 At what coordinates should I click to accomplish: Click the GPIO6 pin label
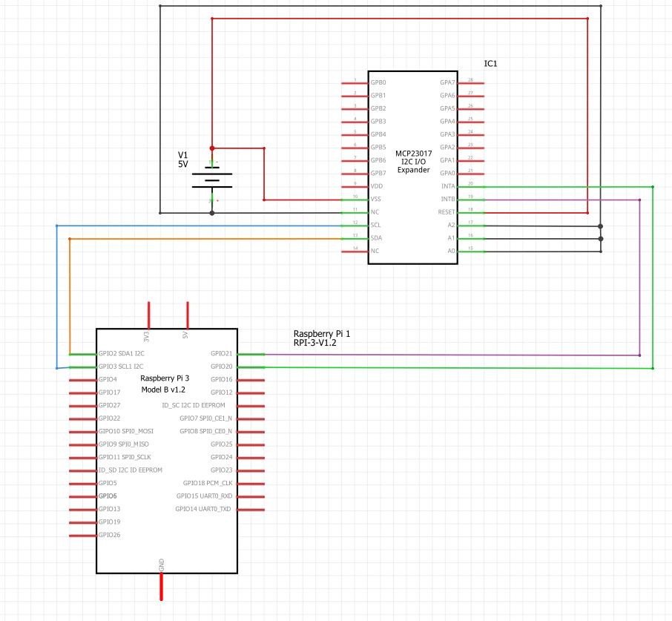[108, 496]
